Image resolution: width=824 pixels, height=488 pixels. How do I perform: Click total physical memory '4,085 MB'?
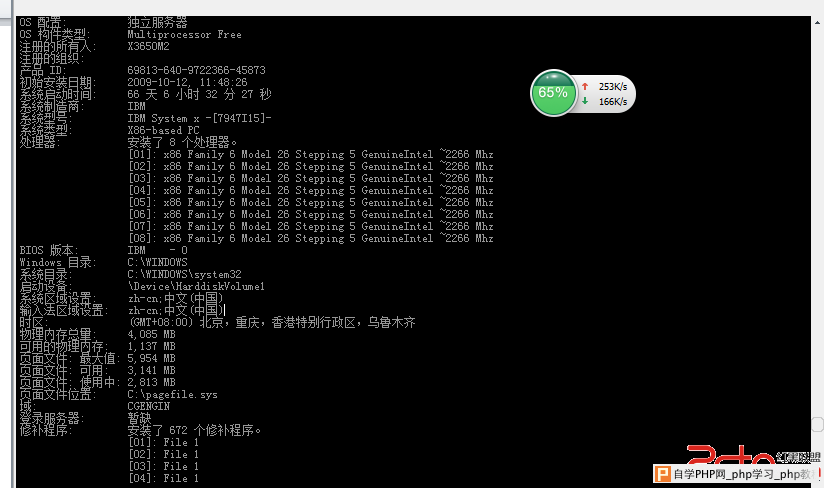151,335
